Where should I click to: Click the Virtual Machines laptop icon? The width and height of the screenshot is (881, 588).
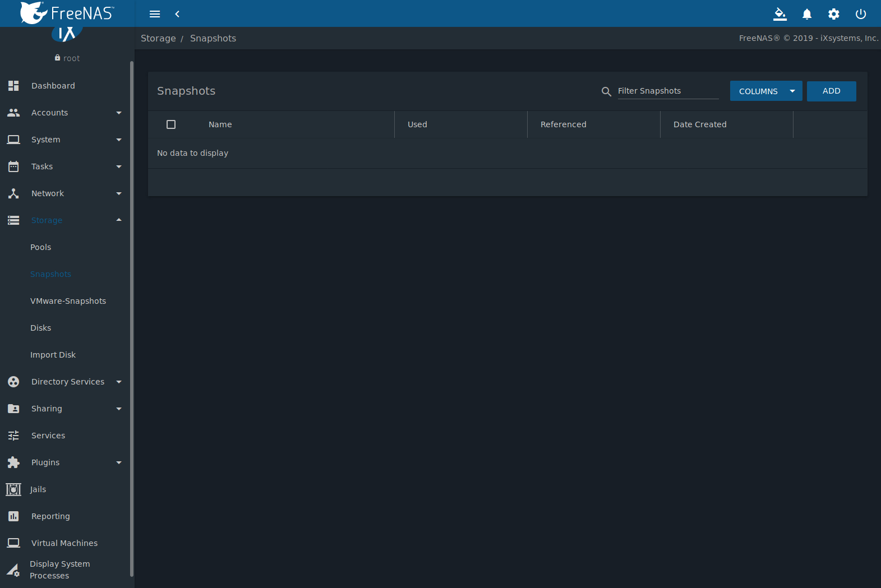tap(13, 543)
